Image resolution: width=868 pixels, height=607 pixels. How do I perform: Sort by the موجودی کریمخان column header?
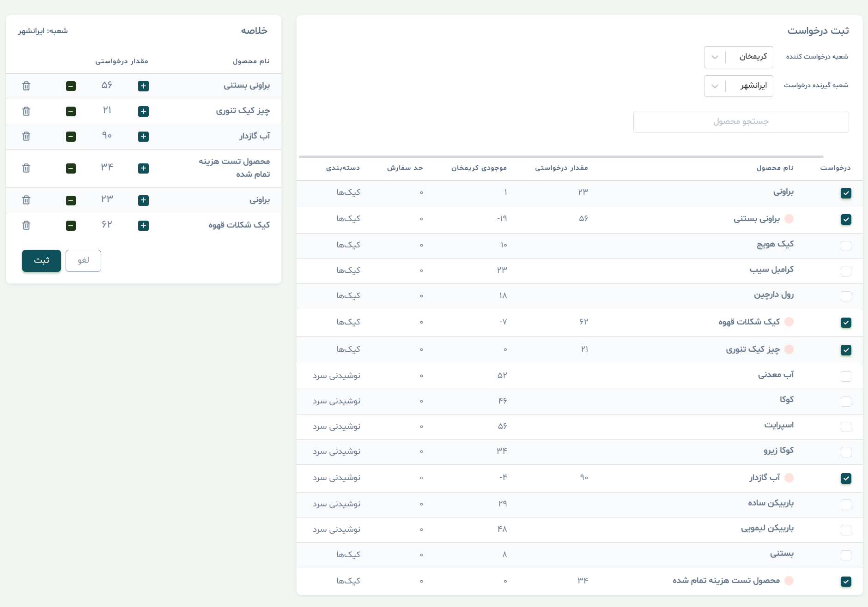(479, 168)
